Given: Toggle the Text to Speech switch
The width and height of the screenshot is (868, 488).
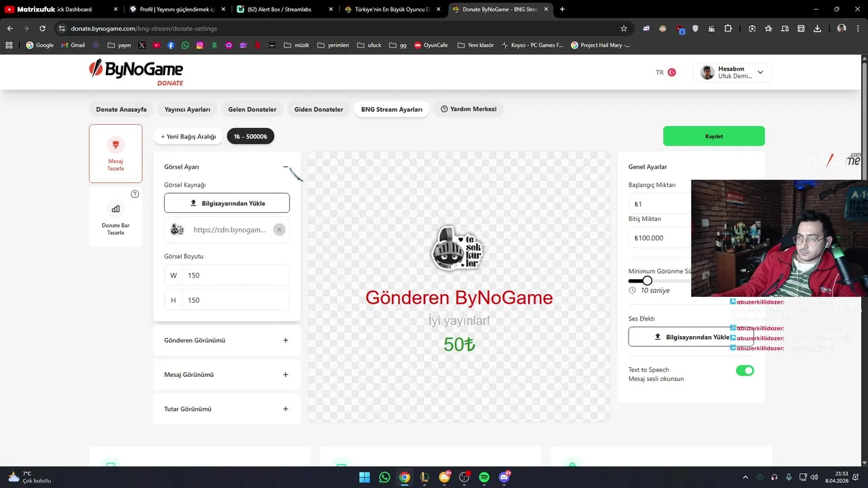Looking at the screenshot, I should (745, 371).
